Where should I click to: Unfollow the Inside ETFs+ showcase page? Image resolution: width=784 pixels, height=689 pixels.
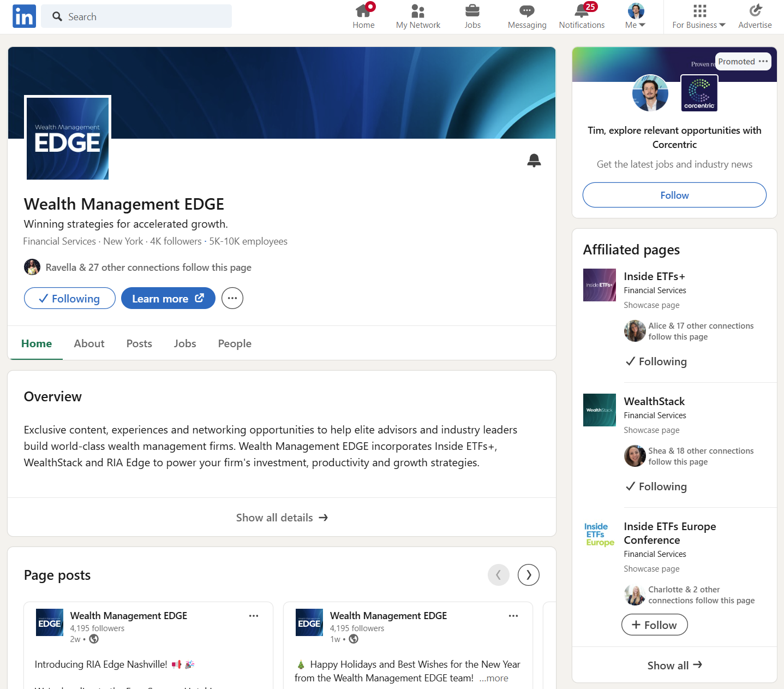pyautogui.click(x=656, y=361)
